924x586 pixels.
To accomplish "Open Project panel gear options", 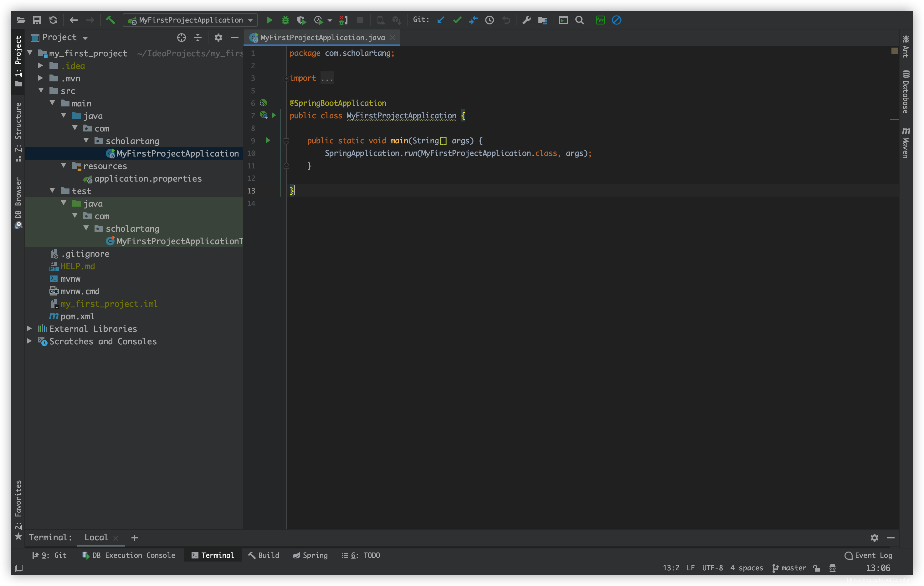I will (218, 37).
